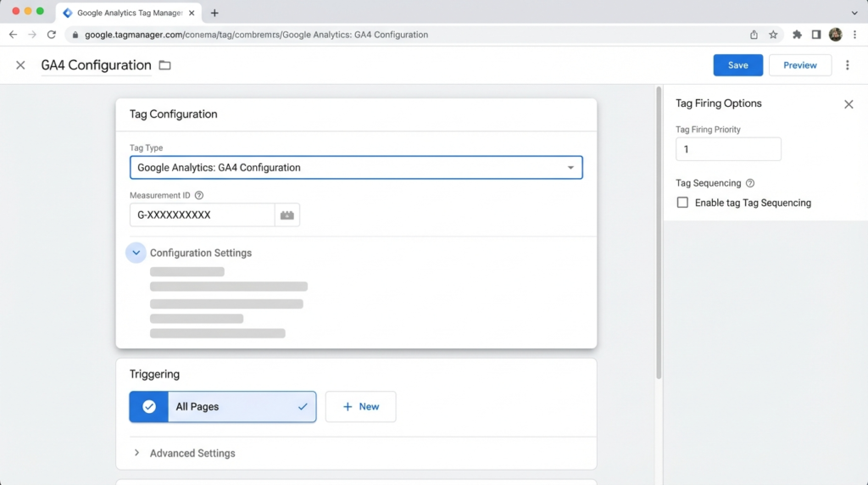Screen dimensions: 868x485
Task: Click the folder icon beside GA4 Configuration
Action: coord(164,65)
